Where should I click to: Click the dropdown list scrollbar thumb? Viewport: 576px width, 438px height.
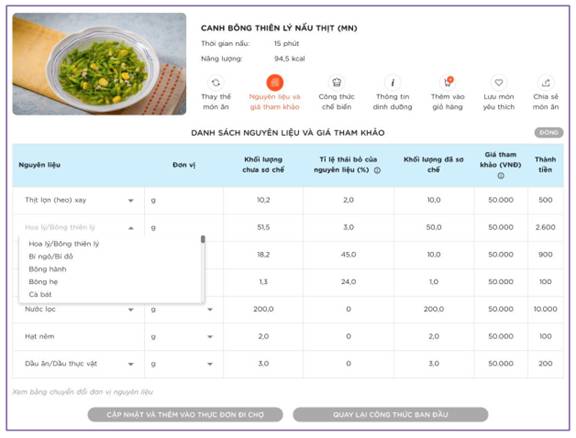203,239
